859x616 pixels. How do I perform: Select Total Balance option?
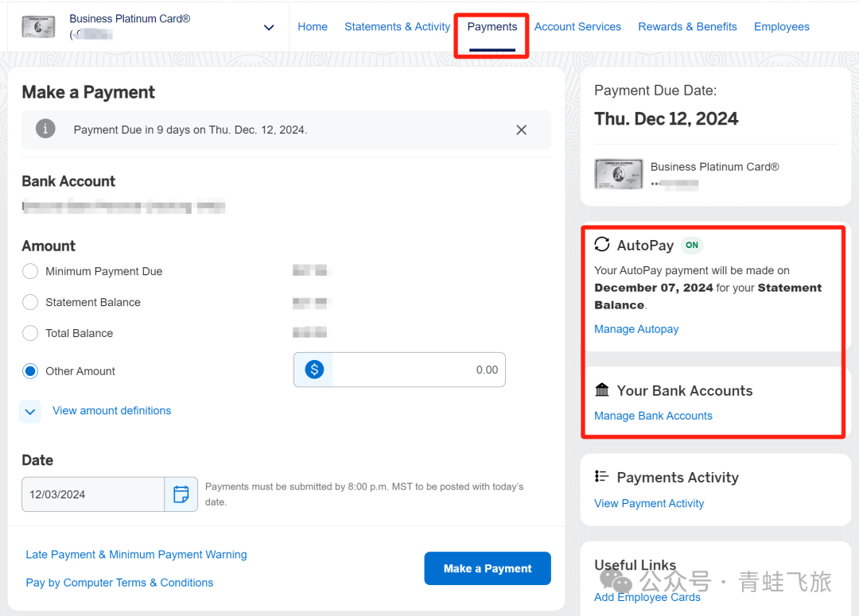[x=30, y=333]
